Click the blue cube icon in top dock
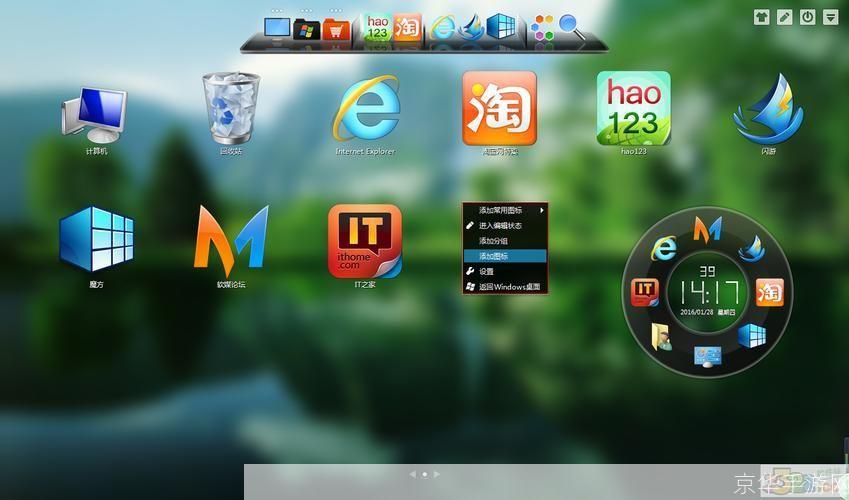The height and width of the screenshot is (500, 849). pos(501,27)
